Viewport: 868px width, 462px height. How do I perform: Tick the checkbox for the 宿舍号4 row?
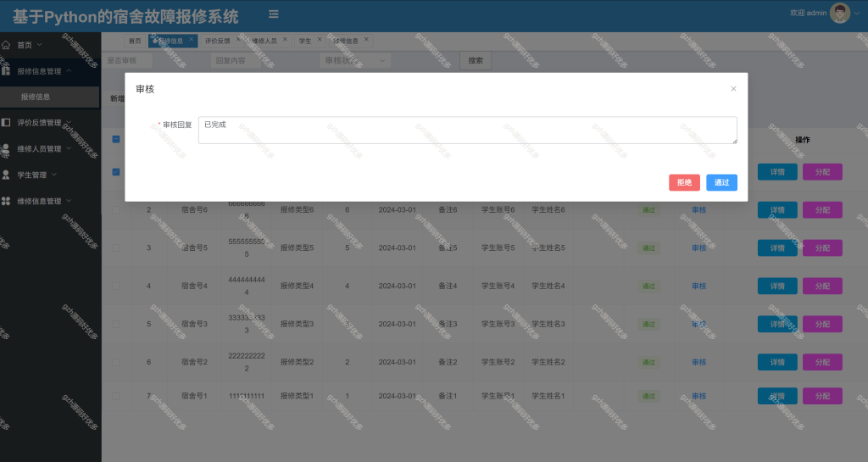(115, 286)
